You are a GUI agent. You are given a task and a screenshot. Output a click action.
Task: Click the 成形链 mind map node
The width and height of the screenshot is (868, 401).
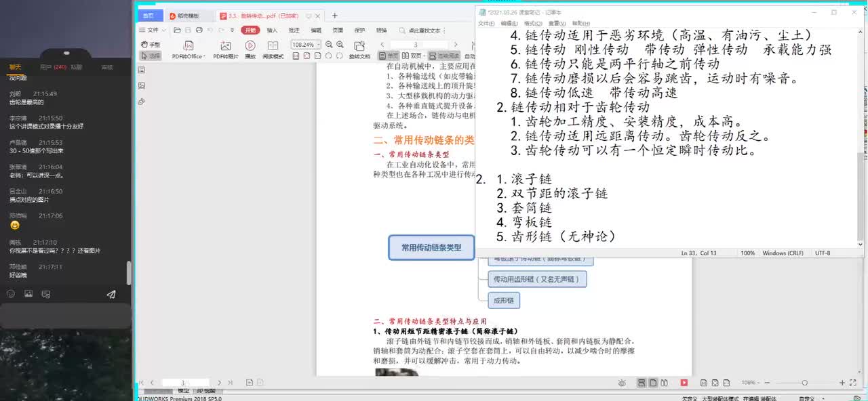click(504, 300)
